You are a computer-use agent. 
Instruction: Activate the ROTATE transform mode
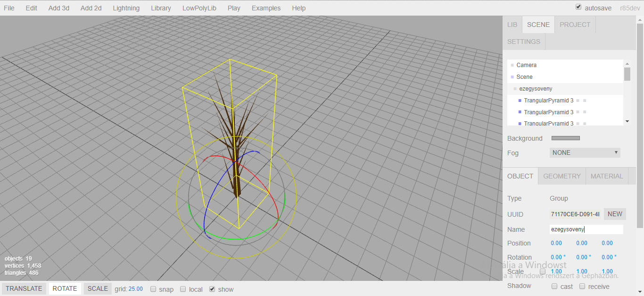(65, 288)
